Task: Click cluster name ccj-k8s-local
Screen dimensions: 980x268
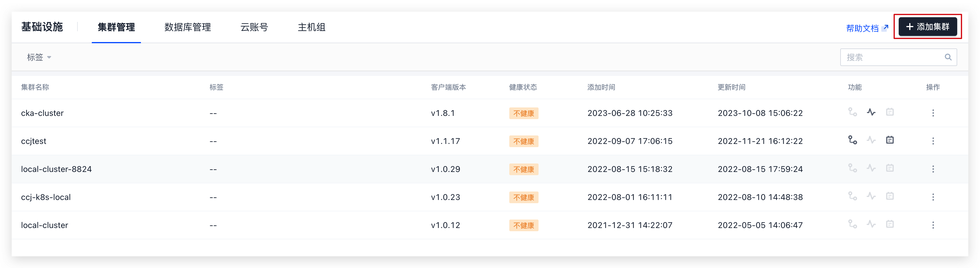Action: click(x=46, y=197)
